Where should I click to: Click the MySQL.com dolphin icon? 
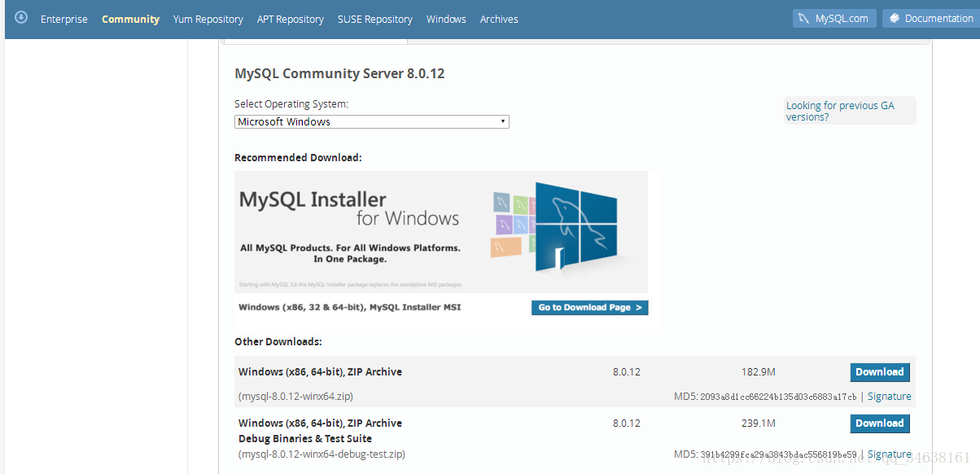(803, 19)
